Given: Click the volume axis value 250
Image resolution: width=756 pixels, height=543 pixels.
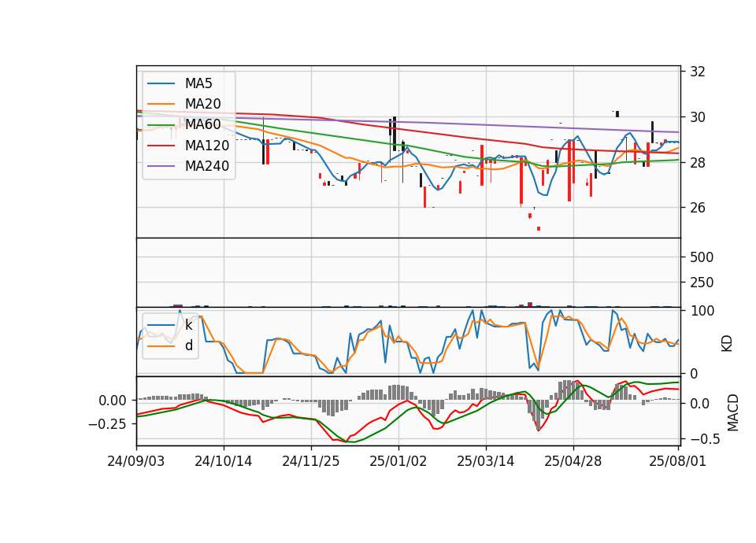Looking at the screenshot, I should pos(702,283).
